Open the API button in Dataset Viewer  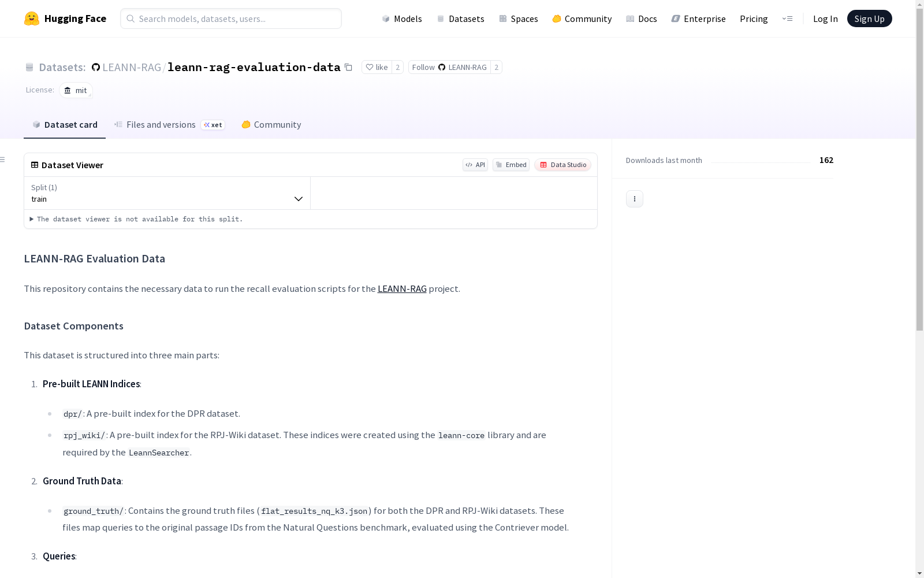(x=475, y=165)
